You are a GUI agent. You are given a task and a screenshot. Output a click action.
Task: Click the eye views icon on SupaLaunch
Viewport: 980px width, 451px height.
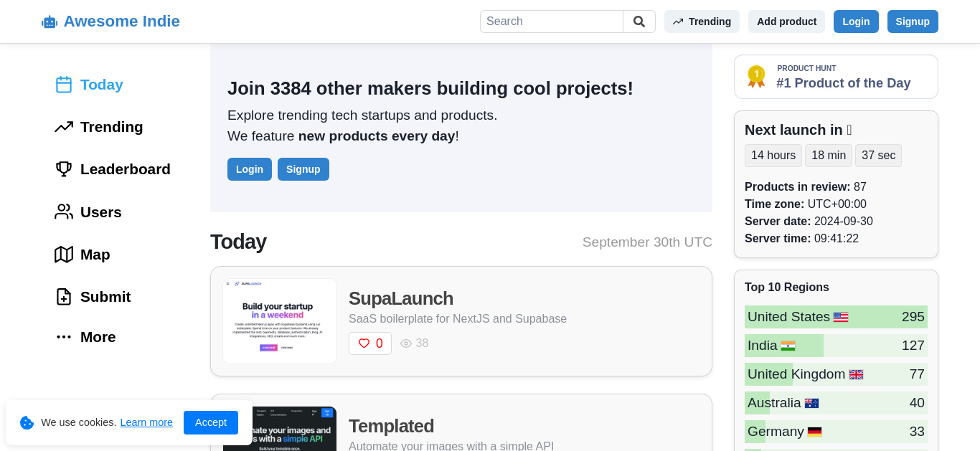406,343
